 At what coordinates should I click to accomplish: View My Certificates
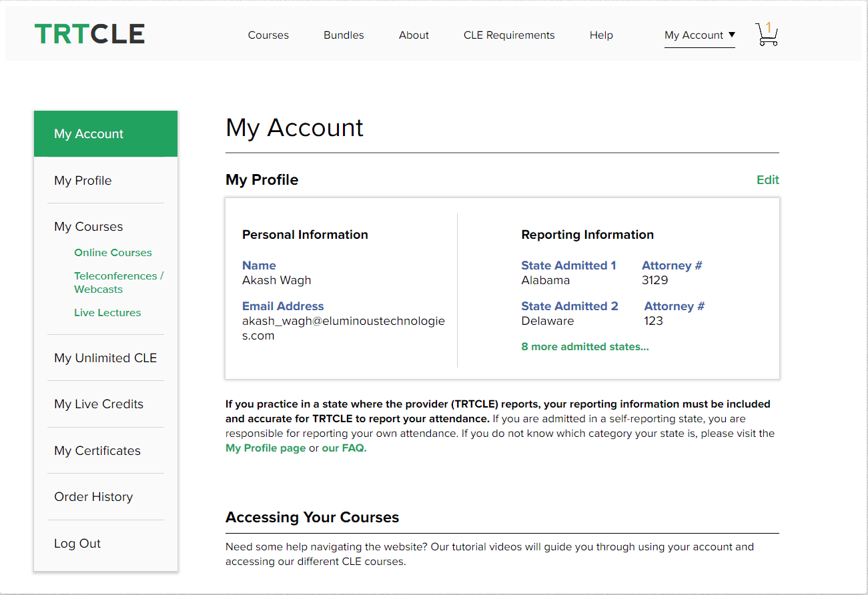(97, 450)
